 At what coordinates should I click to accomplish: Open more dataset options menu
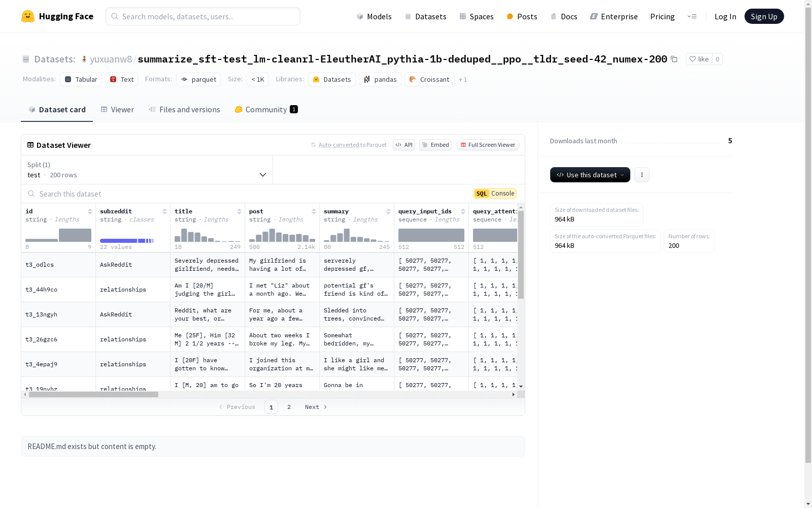pyautogui.click(x=642, y=175)
